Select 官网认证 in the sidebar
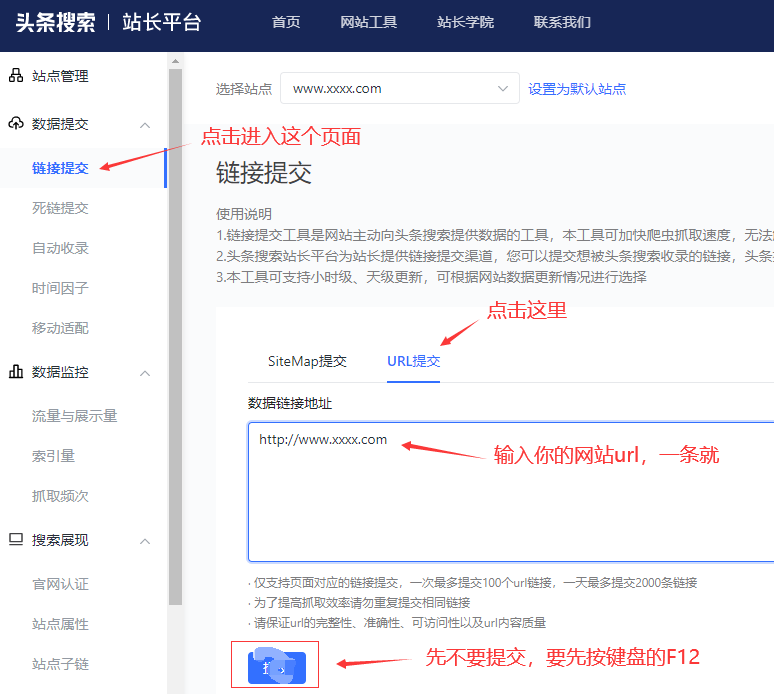774x694 pixels. coord(60,584)
